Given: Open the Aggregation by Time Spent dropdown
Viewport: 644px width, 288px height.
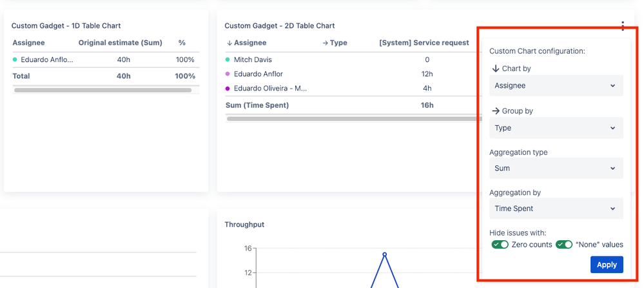Looking at the screenshot, I should pos(556,209).
